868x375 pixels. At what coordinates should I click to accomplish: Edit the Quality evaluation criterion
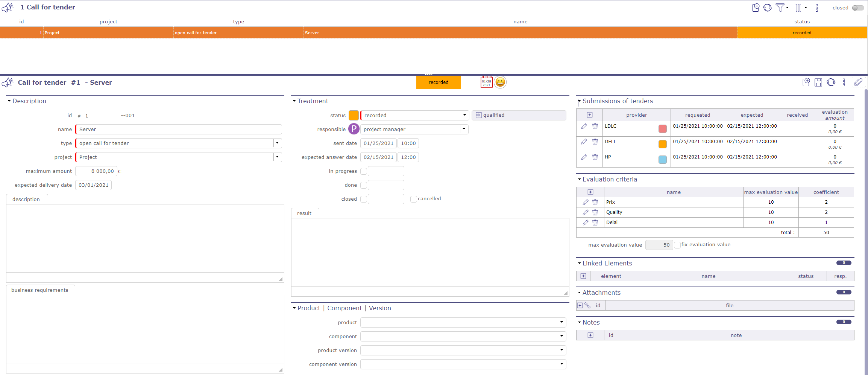(x=586, y=212)
